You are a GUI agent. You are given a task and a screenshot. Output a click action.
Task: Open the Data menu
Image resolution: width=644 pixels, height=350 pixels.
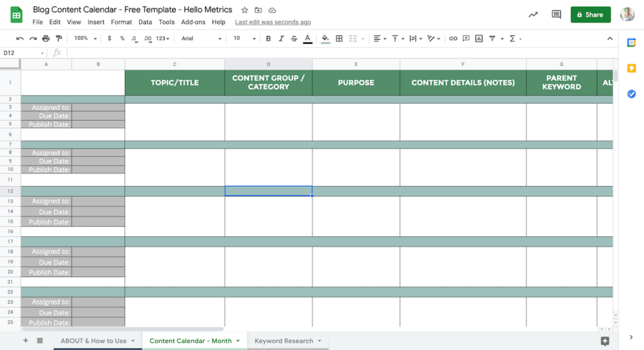coord(145,22)
